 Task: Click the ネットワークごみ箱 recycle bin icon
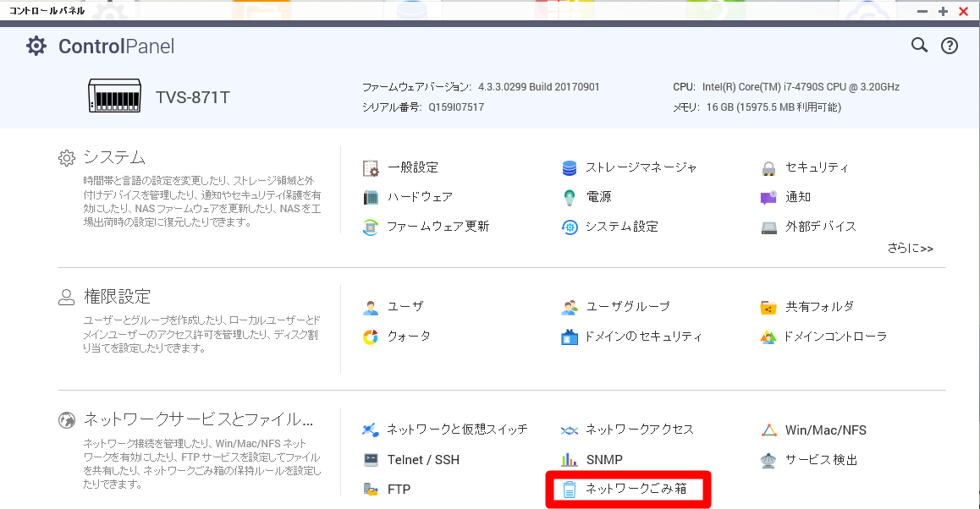click(570, 489)
